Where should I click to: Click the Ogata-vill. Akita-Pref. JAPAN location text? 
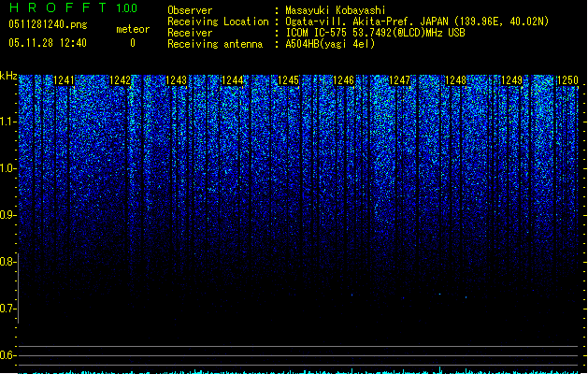(x=417, y=22)
